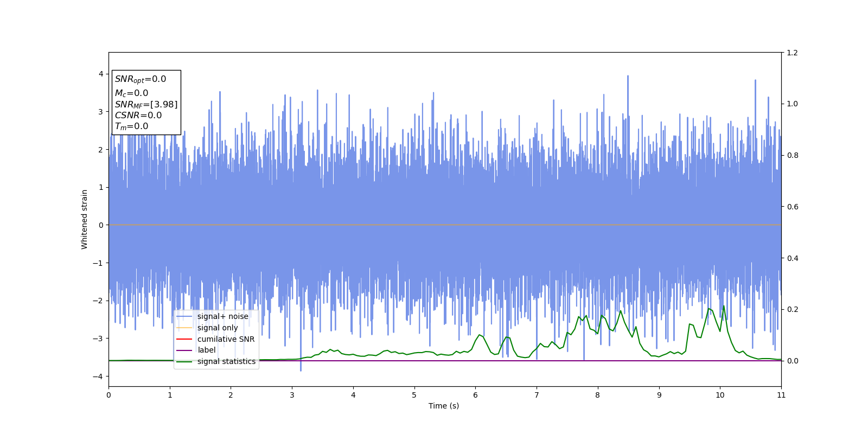The width and height of the screenshot is (868, 434).
Task: Click the 'signal only' legend entry
Action: click(x=218, y=328)
